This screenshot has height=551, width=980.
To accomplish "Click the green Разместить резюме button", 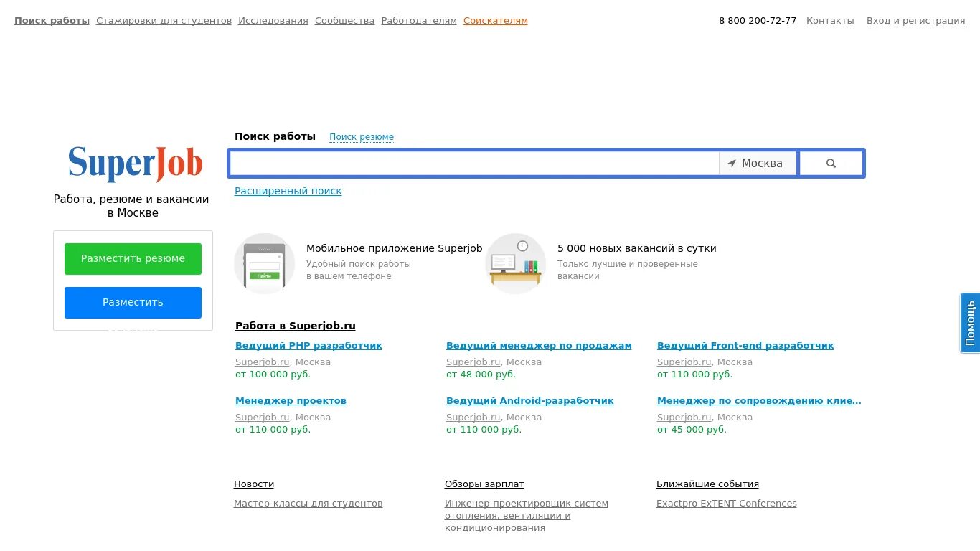I will [133, 259].
